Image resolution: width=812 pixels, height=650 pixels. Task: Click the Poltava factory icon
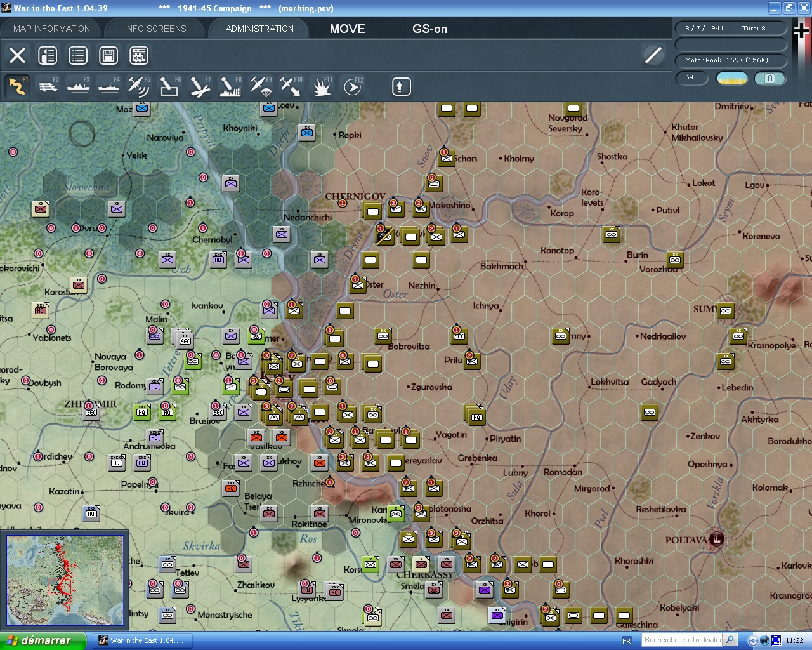[717, 539]
